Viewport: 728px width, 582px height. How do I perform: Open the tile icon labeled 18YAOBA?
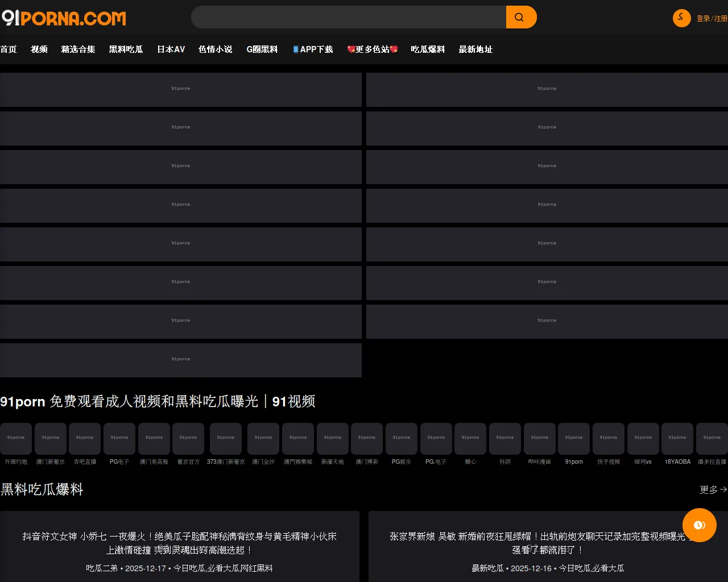click(677, 439)
